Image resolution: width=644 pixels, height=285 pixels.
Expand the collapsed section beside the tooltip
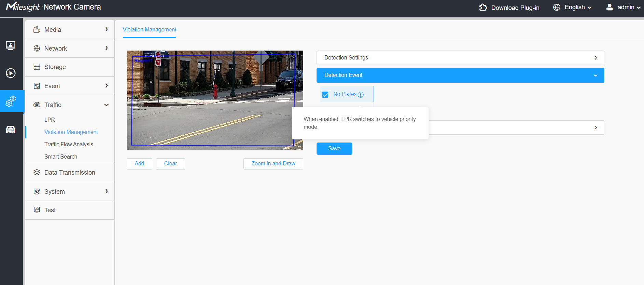(x=596, y=127)
